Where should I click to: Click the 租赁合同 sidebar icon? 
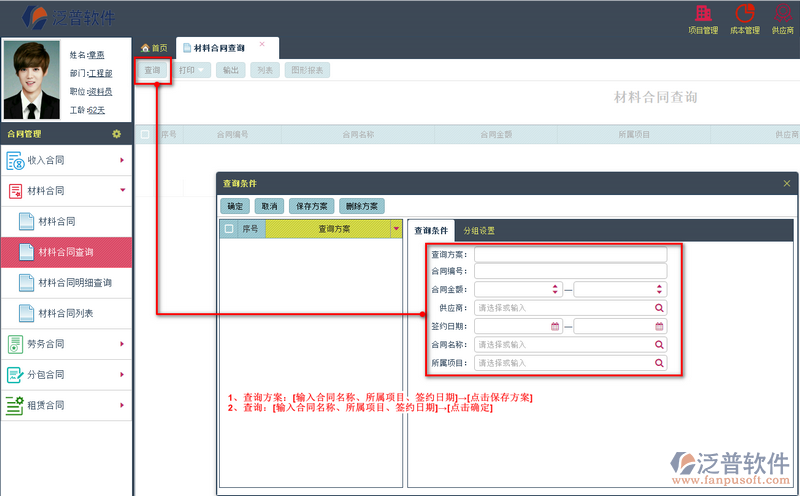(x=15, y=405)
